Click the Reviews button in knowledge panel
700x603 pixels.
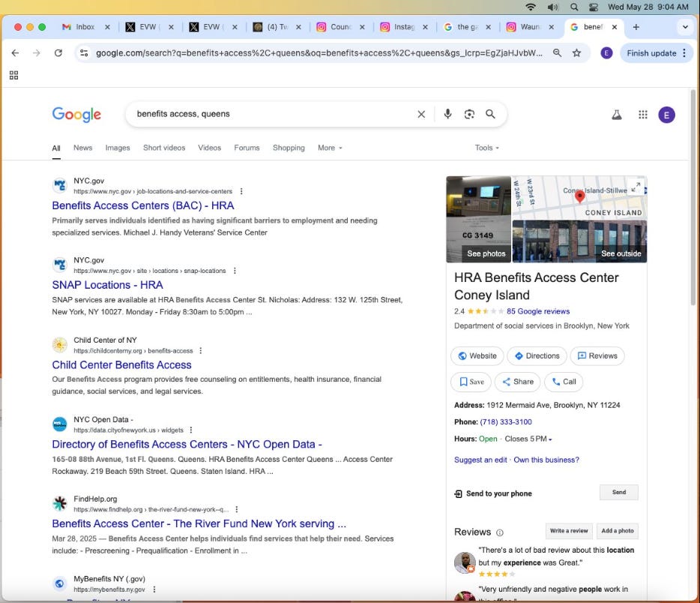tap(597, 356)
